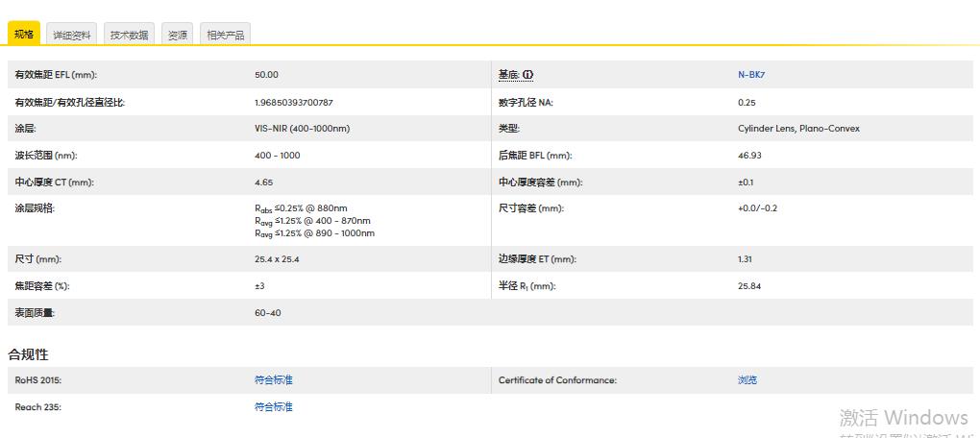Open 浏览 link for Certificate of Conformance
Image resolution: width=980 pixels, height=438 pixels.
[x=747, y=380]
